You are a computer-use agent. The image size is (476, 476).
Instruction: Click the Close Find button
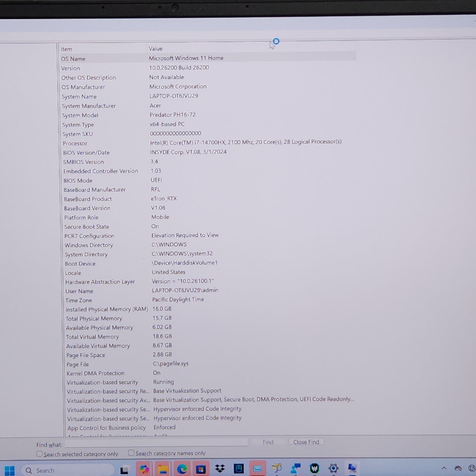[306, 442]
